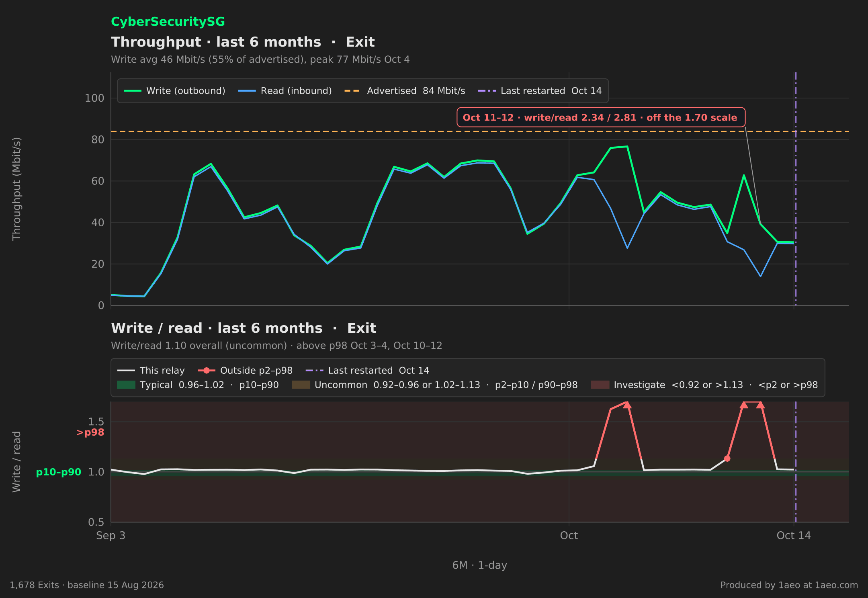Select the 'This relay' legend entry
Viewport: 868px width, 598px height.
151,371
